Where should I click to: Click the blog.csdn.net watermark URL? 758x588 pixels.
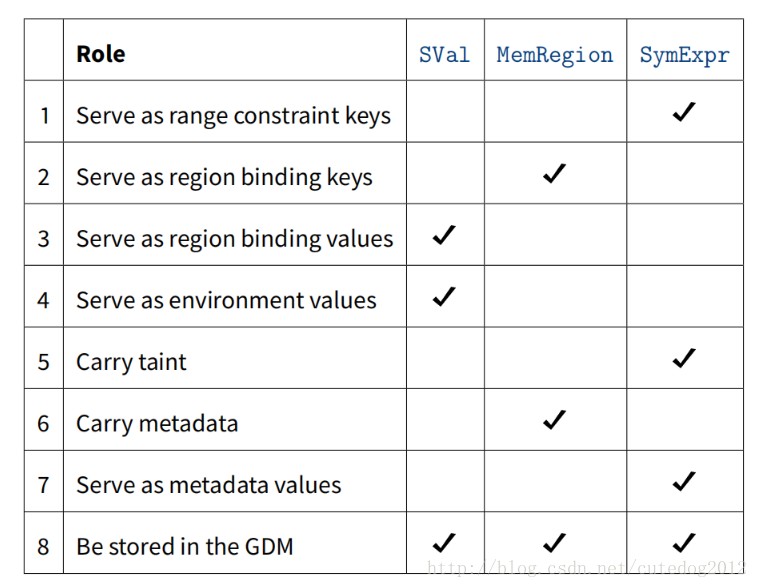[586, 567]
